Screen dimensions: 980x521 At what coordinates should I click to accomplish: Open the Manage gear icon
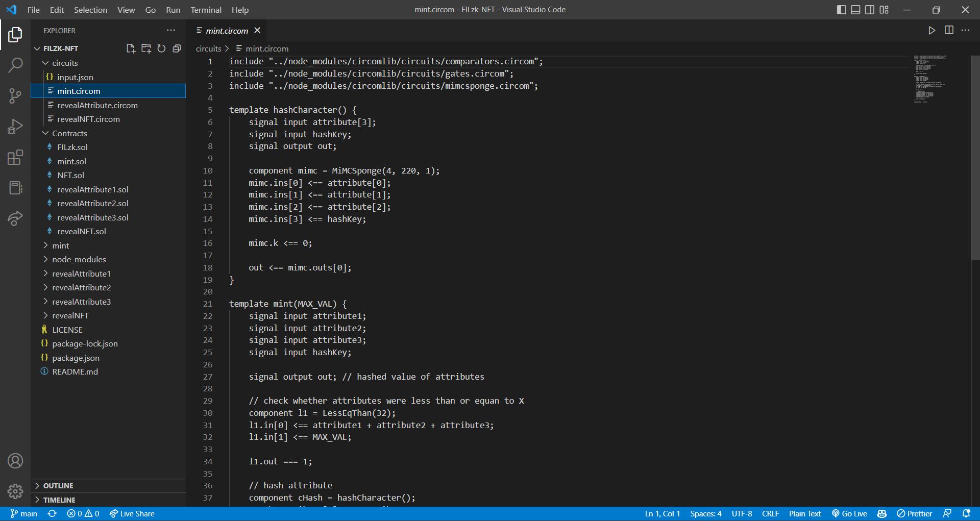point(15,491)
